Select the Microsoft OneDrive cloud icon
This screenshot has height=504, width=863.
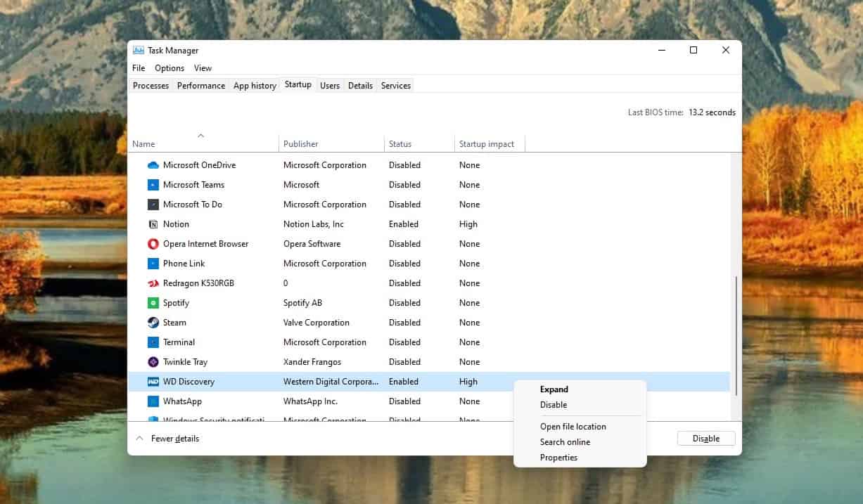[x=156, y=164]
